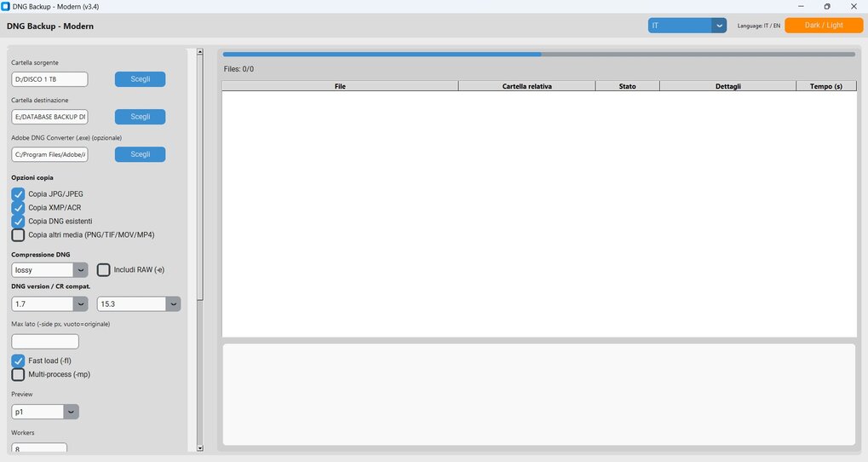Click the settings panel vertical scrollbar thumb
The image size is (868, 462).
point(200,178)
